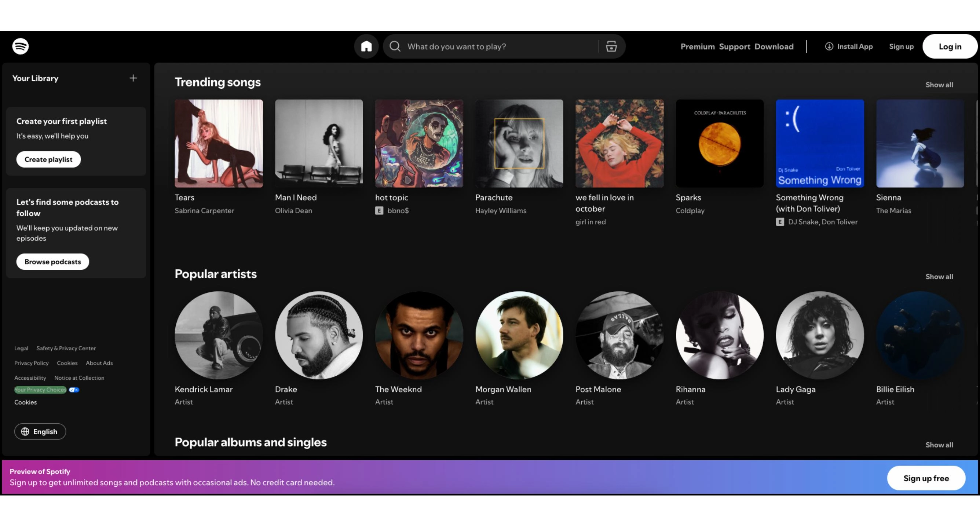
Task: Open The Weeknd artist photo
Action: [419, 335]
